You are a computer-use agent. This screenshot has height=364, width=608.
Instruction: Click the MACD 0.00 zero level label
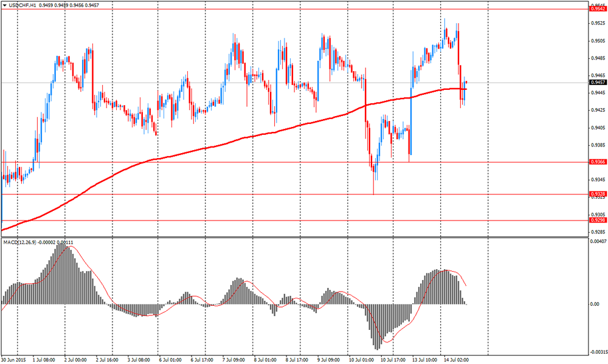[595, 304]
